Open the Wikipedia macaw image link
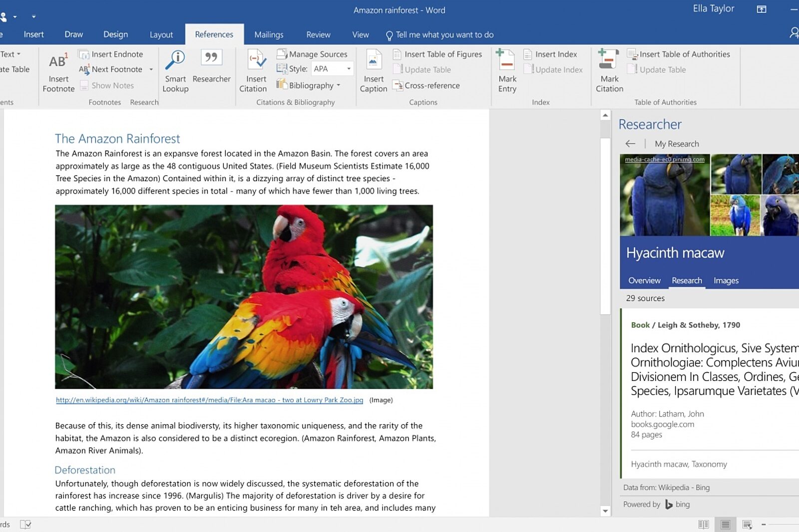The height and width of the screenshot is (532, 799). tap(209, 400)
